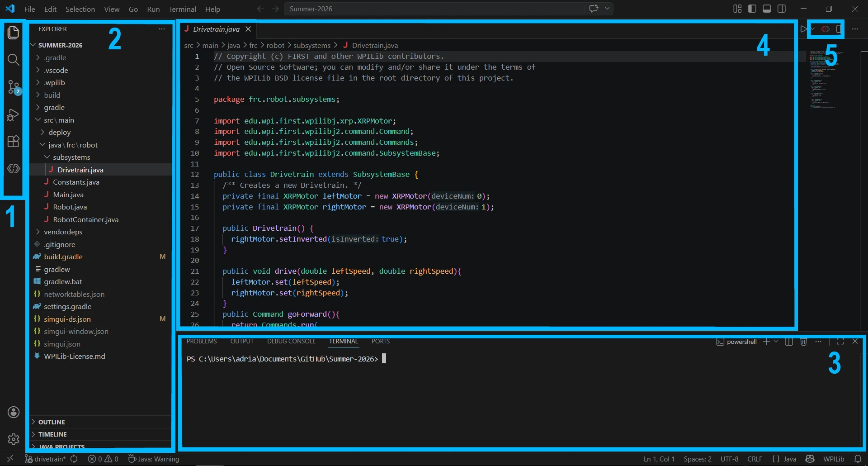Click Customize Layout icon in title bar
The height and width of the screenshot is (466, 868).
tap(737, 9)
